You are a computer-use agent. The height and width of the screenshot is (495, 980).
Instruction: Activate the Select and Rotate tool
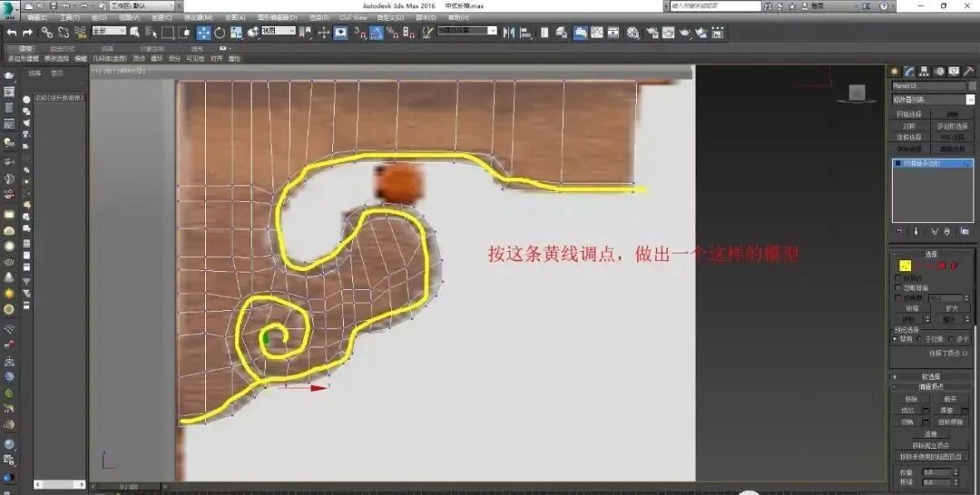[x=220, y=33]
